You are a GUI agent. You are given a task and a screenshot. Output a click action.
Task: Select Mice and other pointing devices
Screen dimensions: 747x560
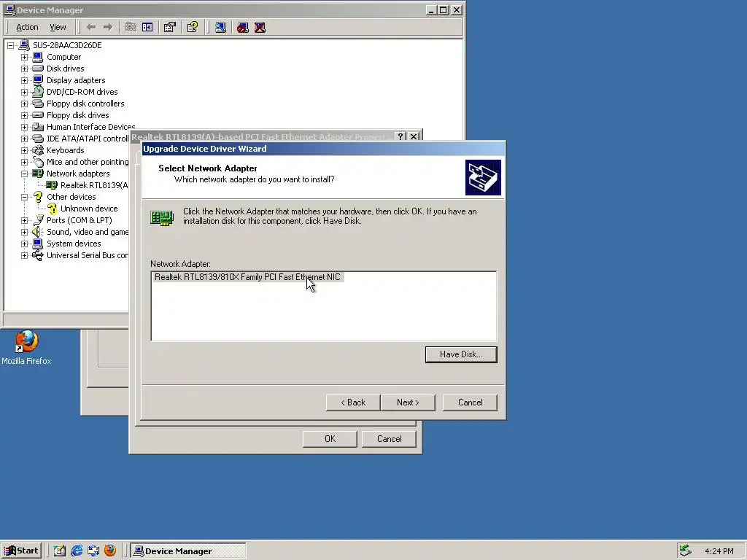(88, 162)
